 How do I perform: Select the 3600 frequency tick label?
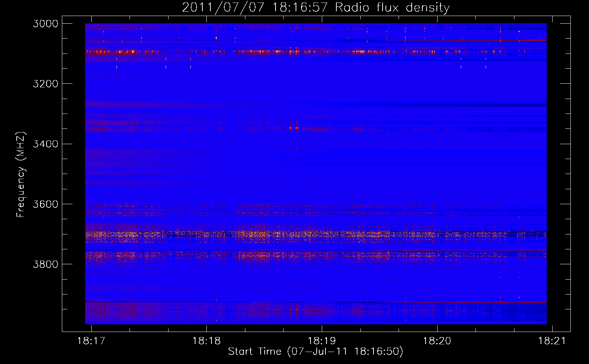point(46,204)
